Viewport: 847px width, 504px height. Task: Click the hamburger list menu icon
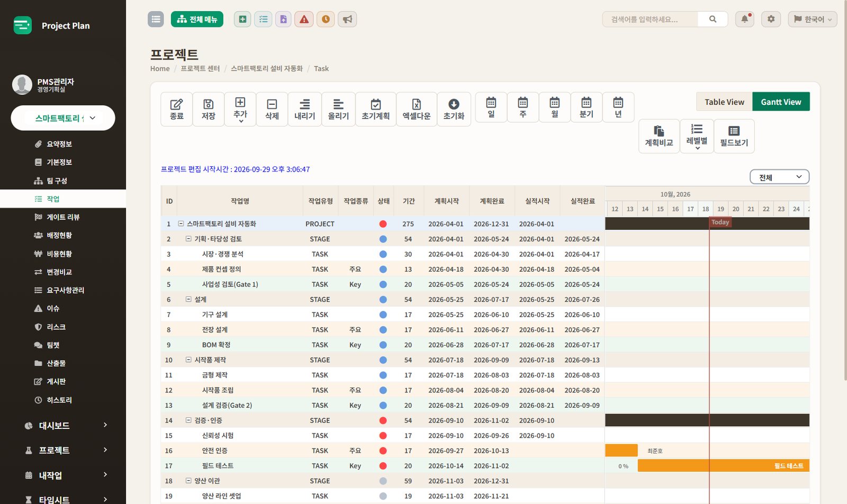[156, 19]
